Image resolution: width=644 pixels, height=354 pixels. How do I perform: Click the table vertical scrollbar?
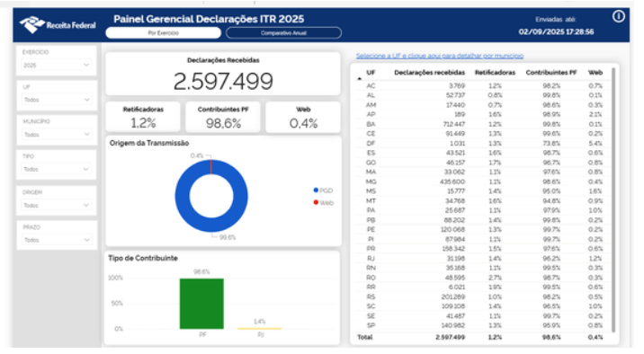[x=613, y=200]
